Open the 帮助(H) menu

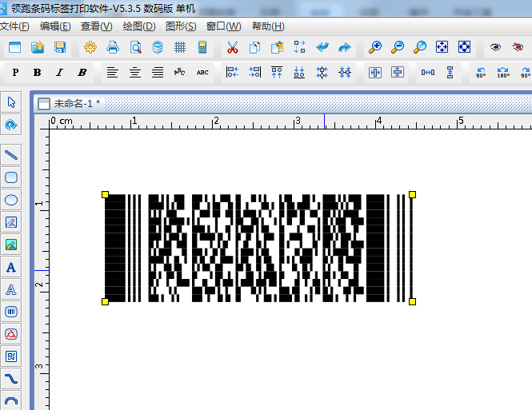(267, 26)
